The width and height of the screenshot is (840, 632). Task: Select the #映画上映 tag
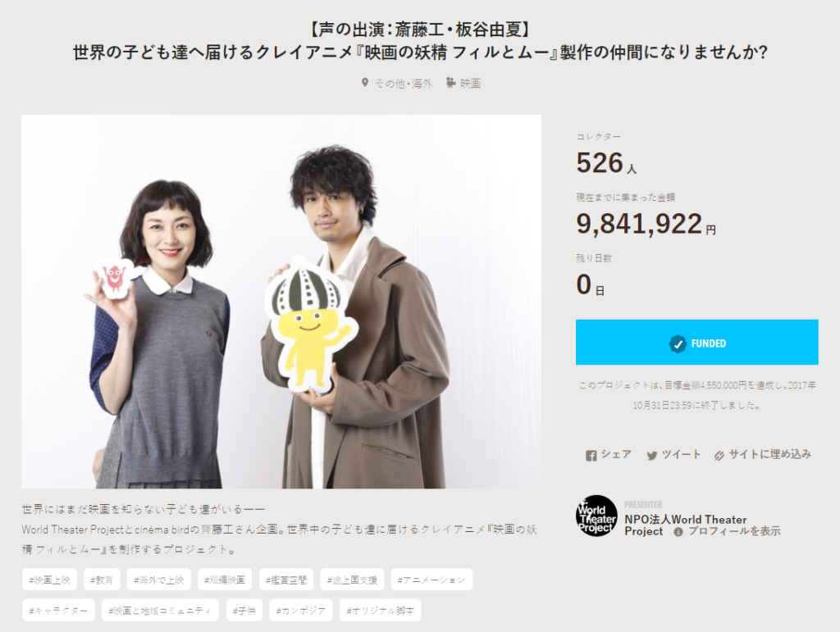point(49,580)
